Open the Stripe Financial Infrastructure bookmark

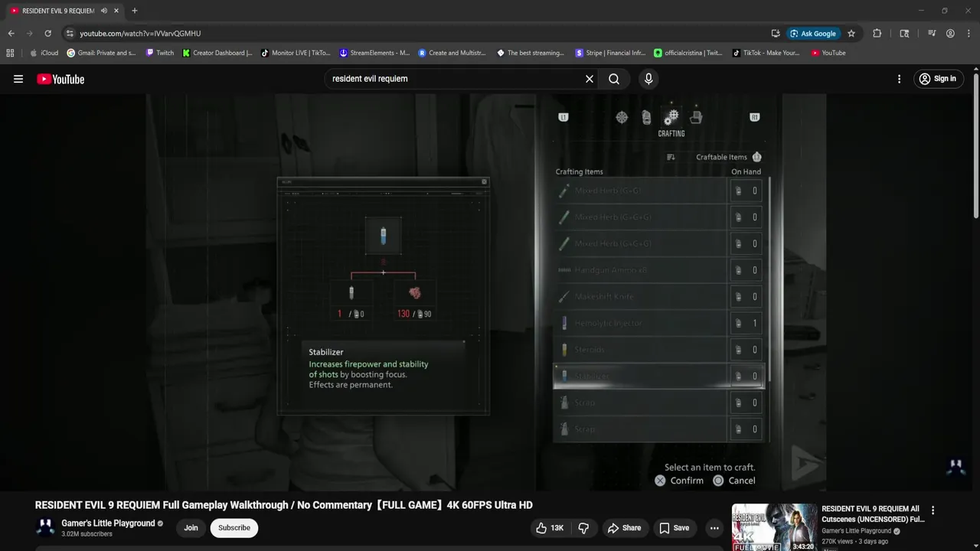pos(610,53)
